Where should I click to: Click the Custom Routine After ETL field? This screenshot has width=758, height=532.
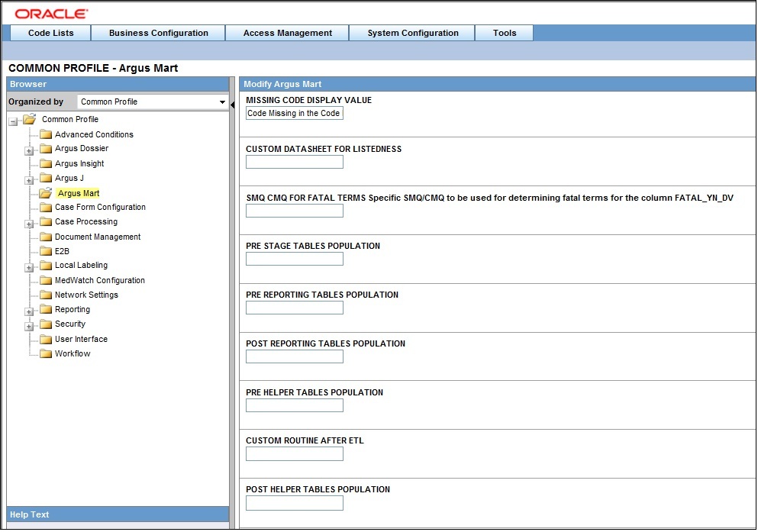pyautogui.click(x=295, y=453)
